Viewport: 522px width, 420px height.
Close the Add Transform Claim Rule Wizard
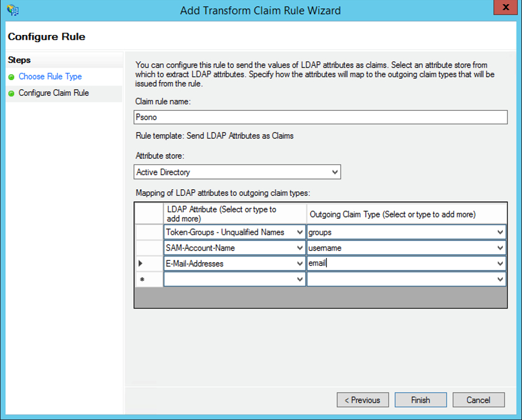pyautogui.click(x=505, y=7)
